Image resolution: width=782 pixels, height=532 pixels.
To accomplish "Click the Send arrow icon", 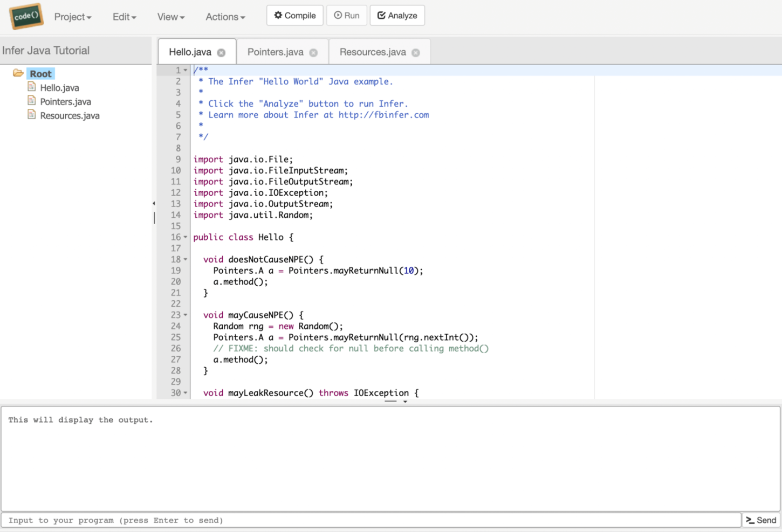I will click(x=750, y=520).
